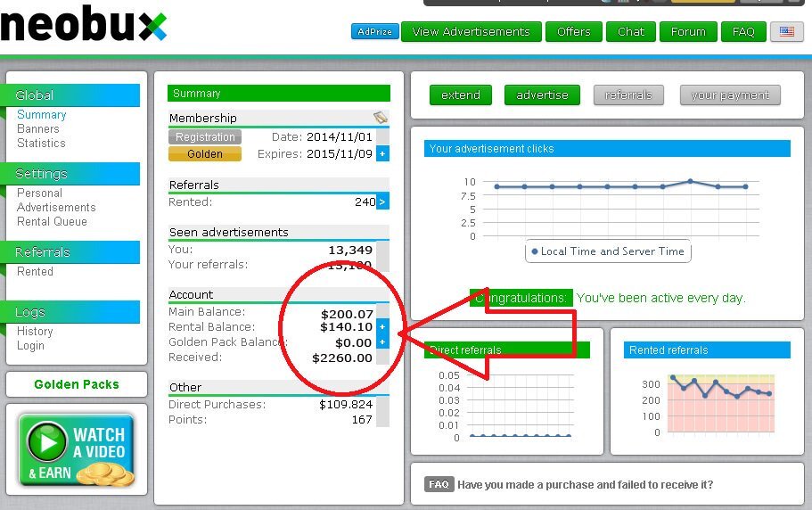Open Banners in the sidebar

pos(37,128)
